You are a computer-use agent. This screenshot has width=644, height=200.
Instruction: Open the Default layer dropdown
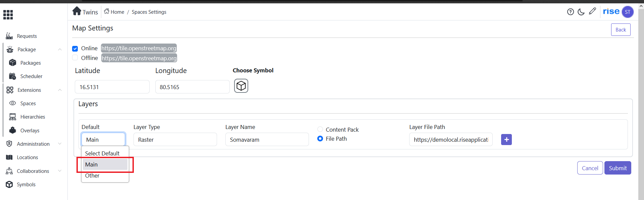point(103,139)
